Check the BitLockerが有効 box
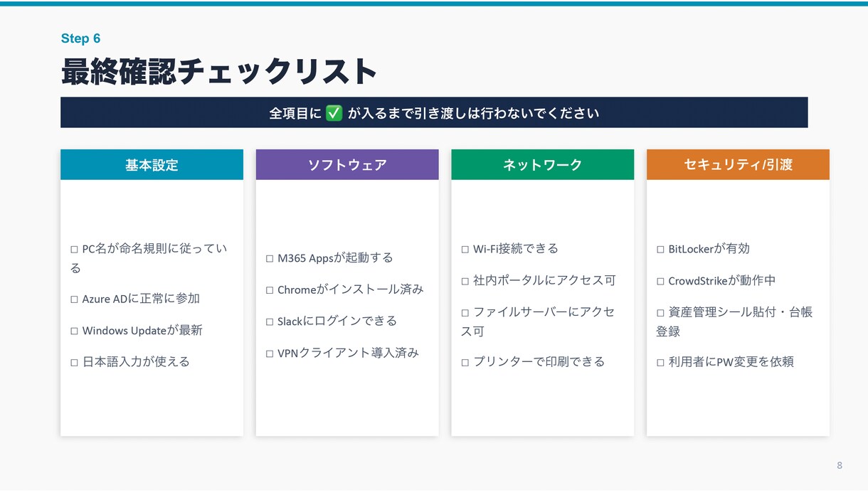The height and width of the screenshot is (495, 868). click(x=660, y=250)
